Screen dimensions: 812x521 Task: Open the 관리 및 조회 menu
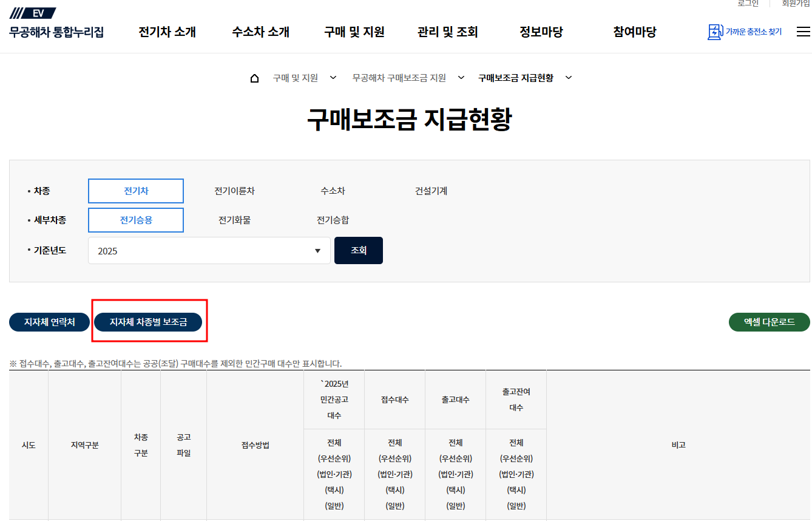point(447,33)
